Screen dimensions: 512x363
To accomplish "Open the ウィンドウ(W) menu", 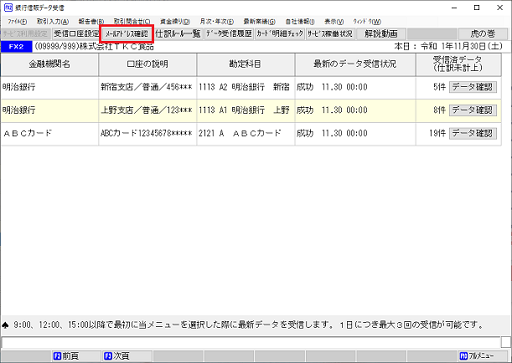I will click(367, 22).
